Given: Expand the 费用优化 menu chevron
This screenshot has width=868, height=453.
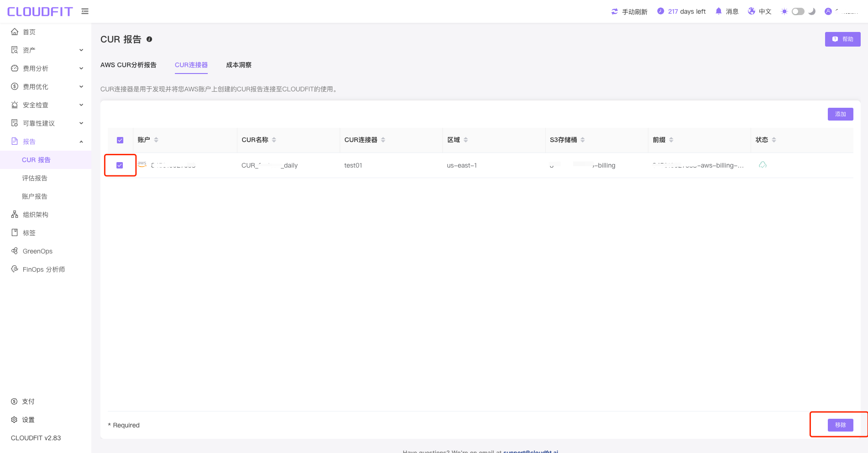Looking at the screenshot, I should 81,87.
